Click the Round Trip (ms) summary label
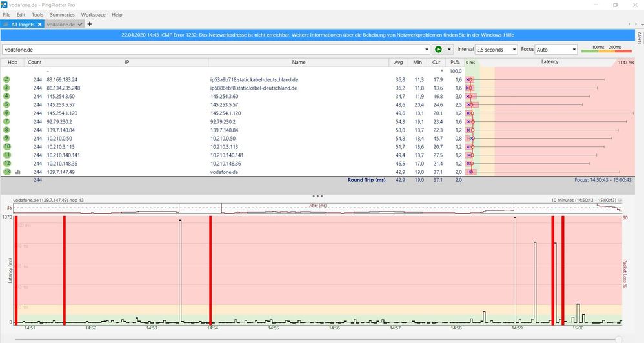644x343 pixels. 367,180
